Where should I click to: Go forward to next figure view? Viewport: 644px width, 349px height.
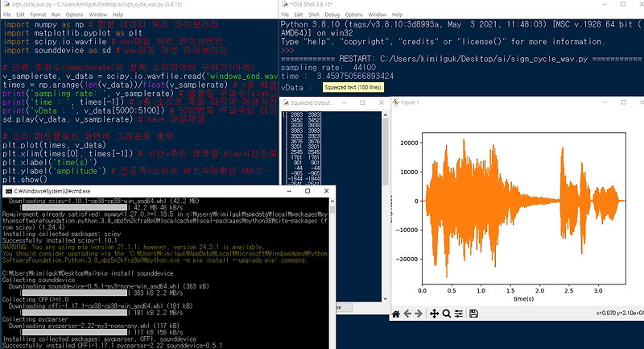coord(419,314)
